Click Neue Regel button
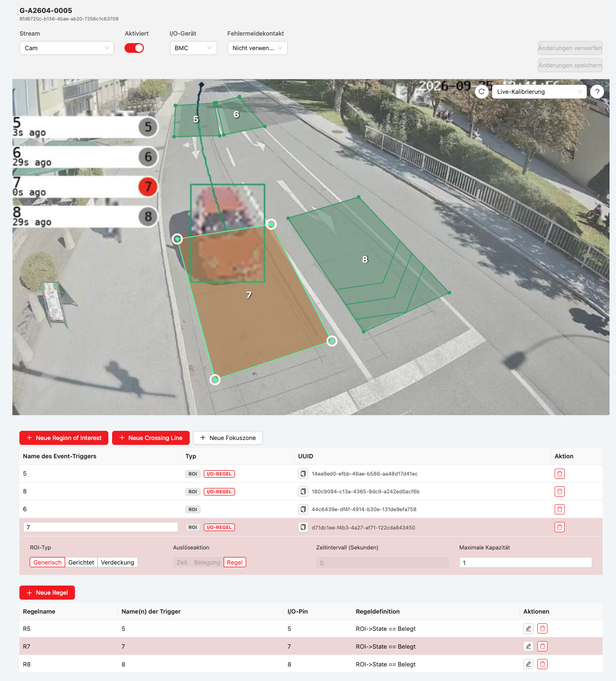616x681 pixels. (x=47, y=593)
